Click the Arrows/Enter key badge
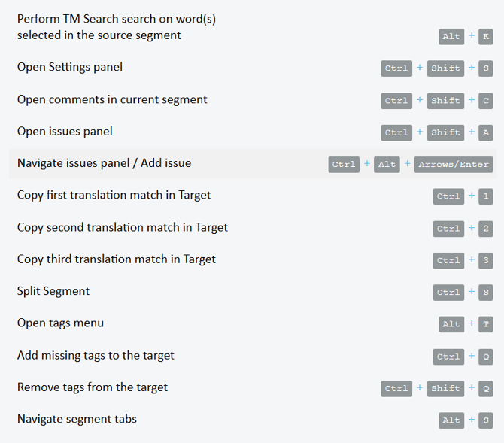Image resolution: width=504 pixels, height=443 pixels. [454, 164]
